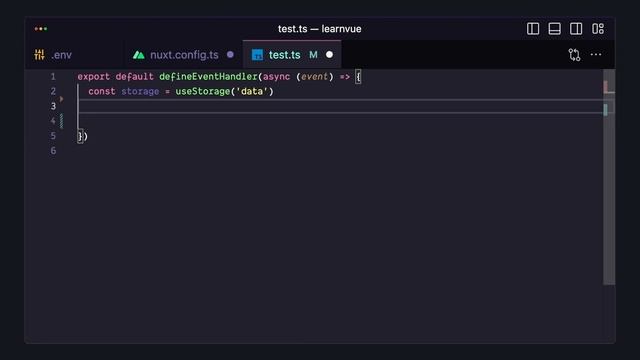Viewport: 640px width, 360px height.
Task: Click the useStorage function call
Action: pos(203,91)
